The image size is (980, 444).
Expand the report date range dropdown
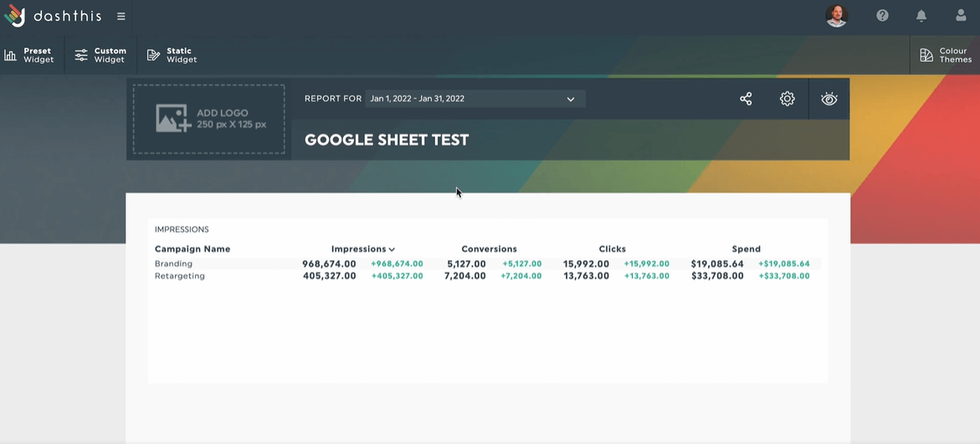click(x=475, y=99)
